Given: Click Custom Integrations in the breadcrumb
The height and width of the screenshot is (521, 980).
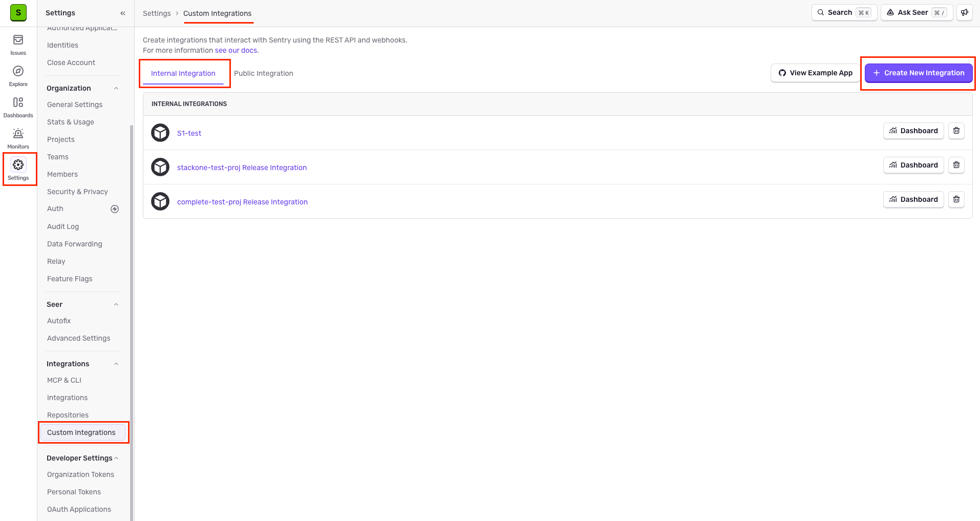Looking at the screenshot, I should (x=218, y=13).
